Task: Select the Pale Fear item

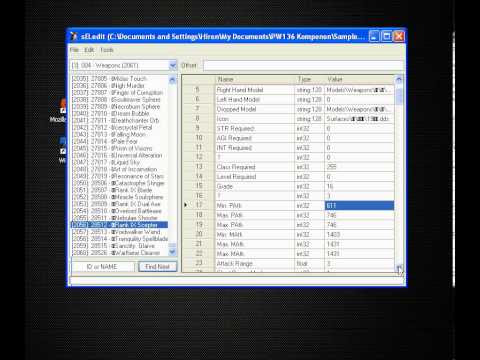Action: pyautogui.click(x=119, y=141)
